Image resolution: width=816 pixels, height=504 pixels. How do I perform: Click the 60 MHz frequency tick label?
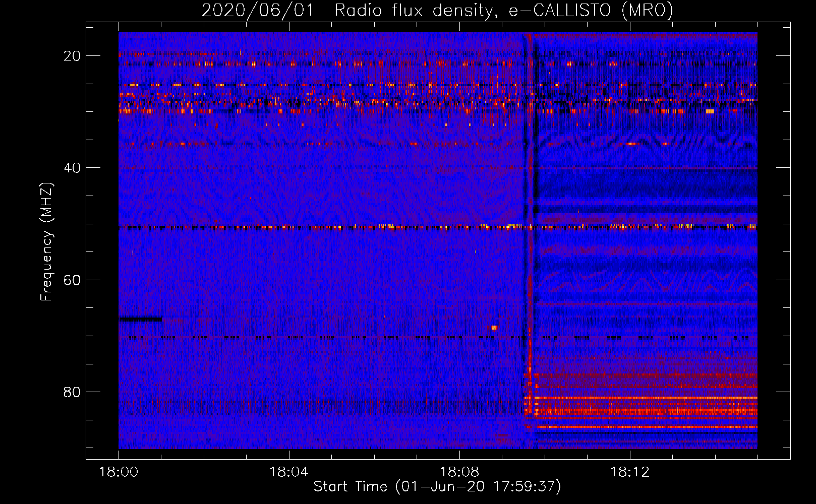[x=72, y=280]
